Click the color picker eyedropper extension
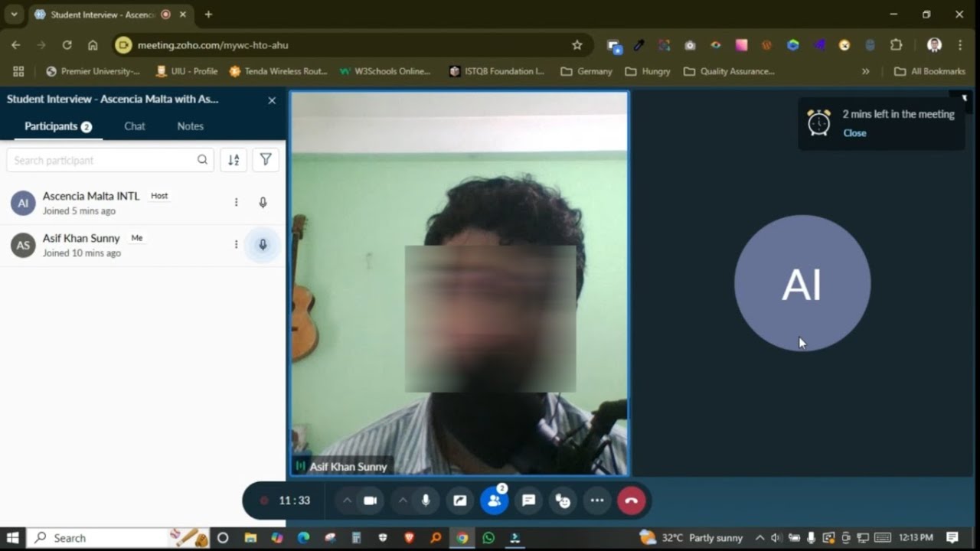The height and width of the screenshot is (551, 980). (639, 45)
